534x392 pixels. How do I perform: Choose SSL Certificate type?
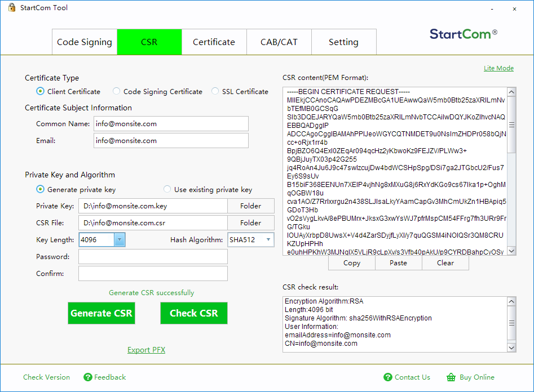tap(215, 91)
